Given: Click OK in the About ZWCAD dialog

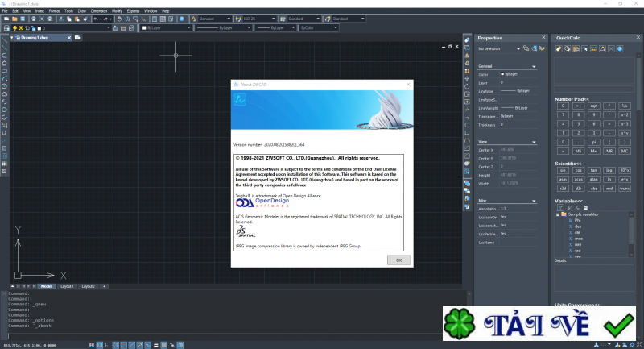Looking at the screenshot, I should click(398, 260).
